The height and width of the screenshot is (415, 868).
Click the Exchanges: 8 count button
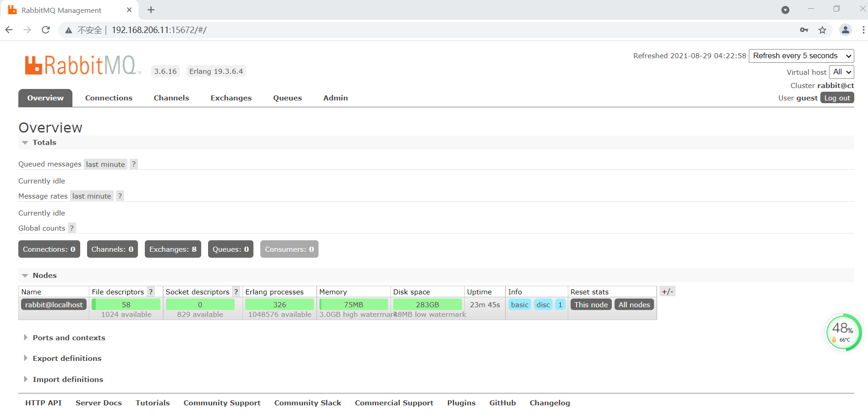tap(173, 249)
